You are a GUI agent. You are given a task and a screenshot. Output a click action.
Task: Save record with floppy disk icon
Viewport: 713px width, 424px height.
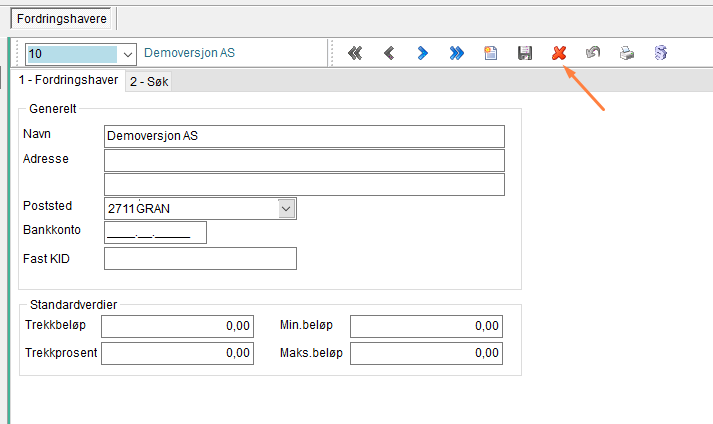point(525,53)
